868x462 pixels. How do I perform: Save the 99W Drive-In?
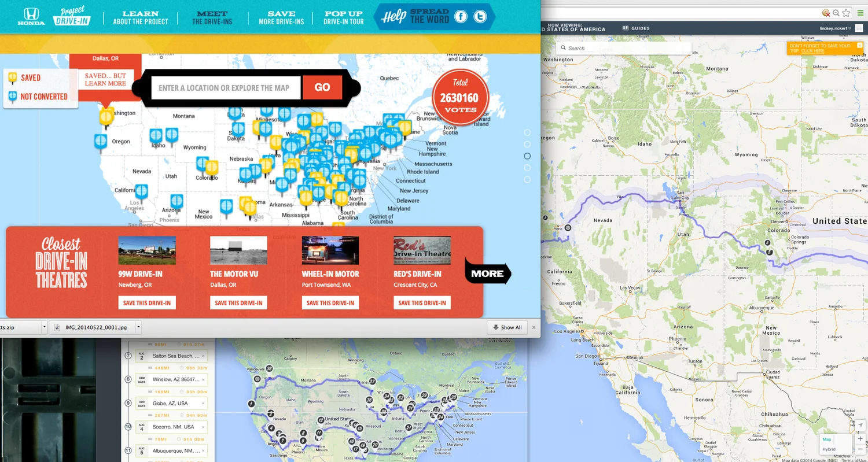147,303
